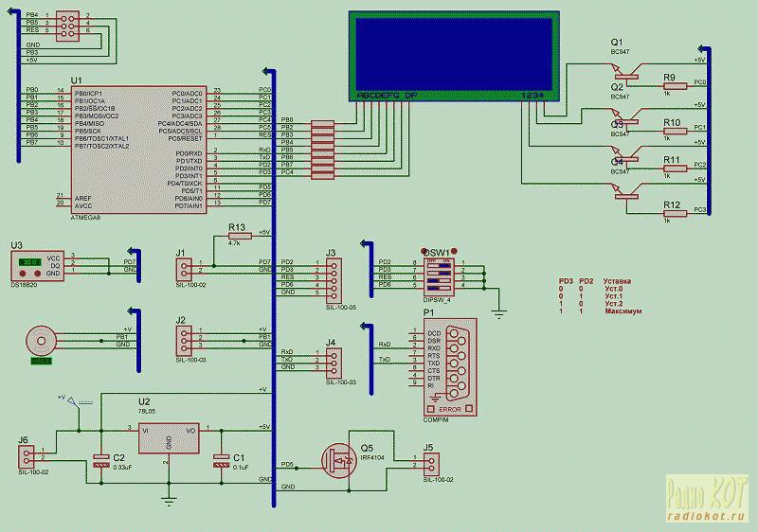Click the green value readout below the fan
Image resolution: width=758 pixels, height=532 pixels.
tap(41, 361)
